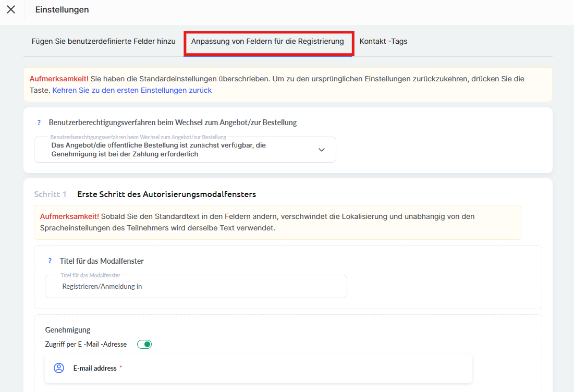The image size is (574, 392).
Task: Click help icon next to Titel für das Modalfenster
Action: click(50, 261)
